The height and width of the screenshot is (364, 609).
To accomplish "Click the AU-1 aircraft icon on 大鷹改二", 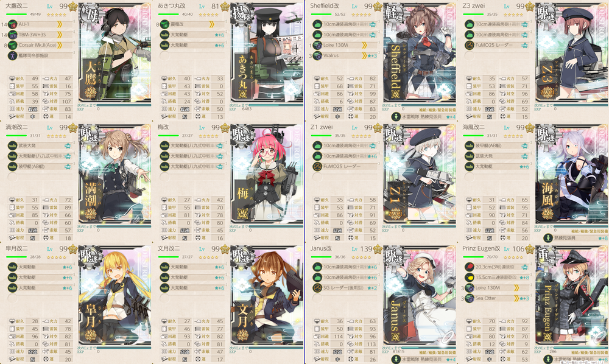I will (12, 24).
